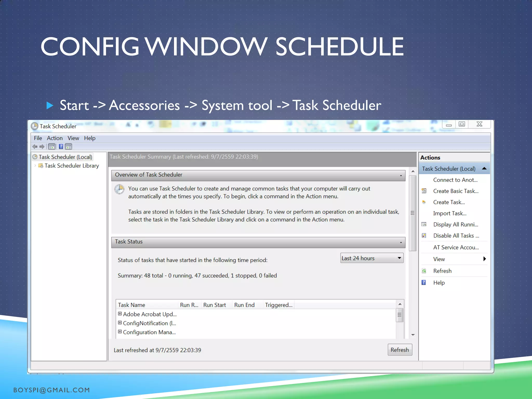Click Import Task... action
The image size is (532, 399).
[450, 213]
